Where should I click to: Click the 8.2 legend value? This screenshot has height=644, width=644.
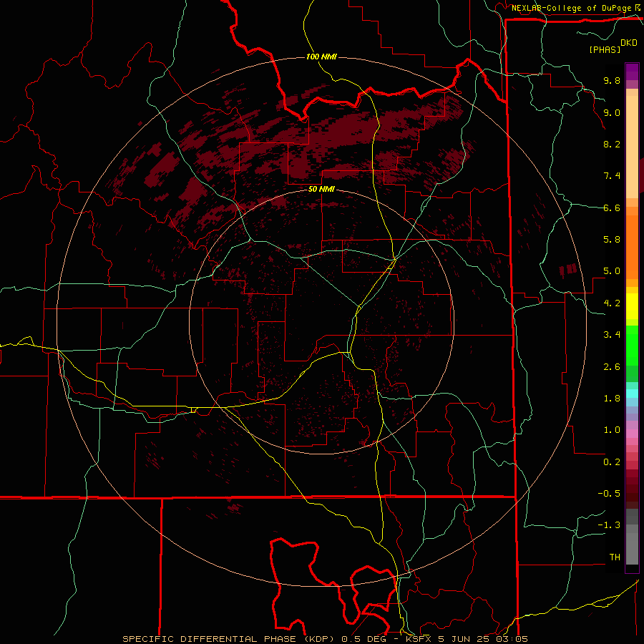tap(612, 144)
